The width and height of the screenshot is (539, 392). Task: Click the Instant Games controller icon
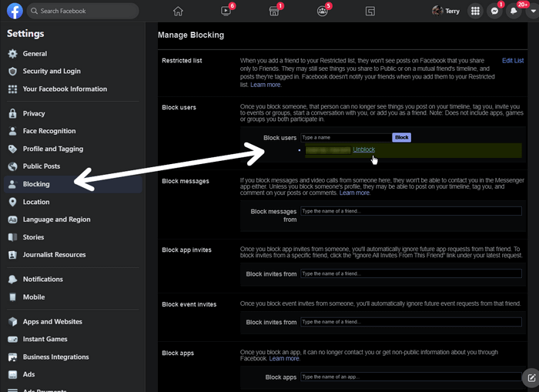pos(13,340)
